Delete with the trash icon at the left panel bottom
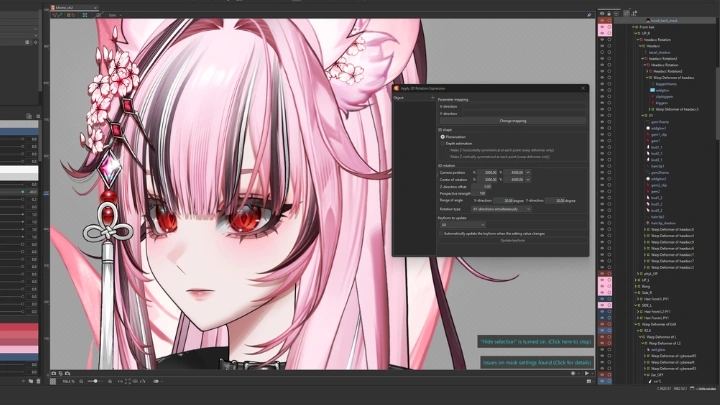The height and width of the screenshot is (405, 720). pos(38,381)
